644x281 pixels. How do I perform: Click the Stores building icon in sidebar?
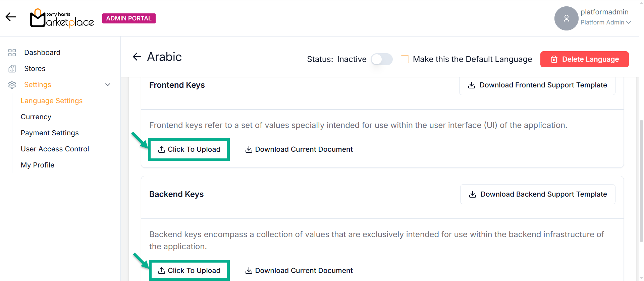[12, 69]
